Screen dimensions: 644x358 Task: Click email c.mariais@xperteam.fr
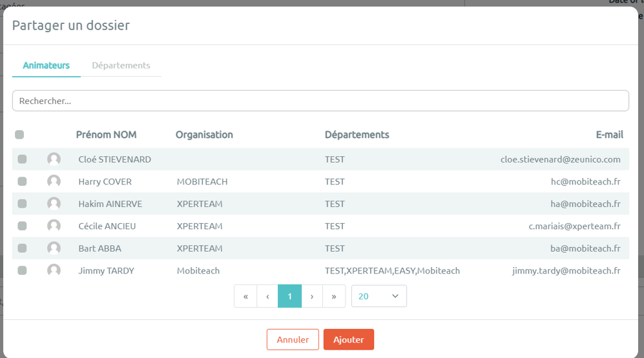[x=574, y=226]
